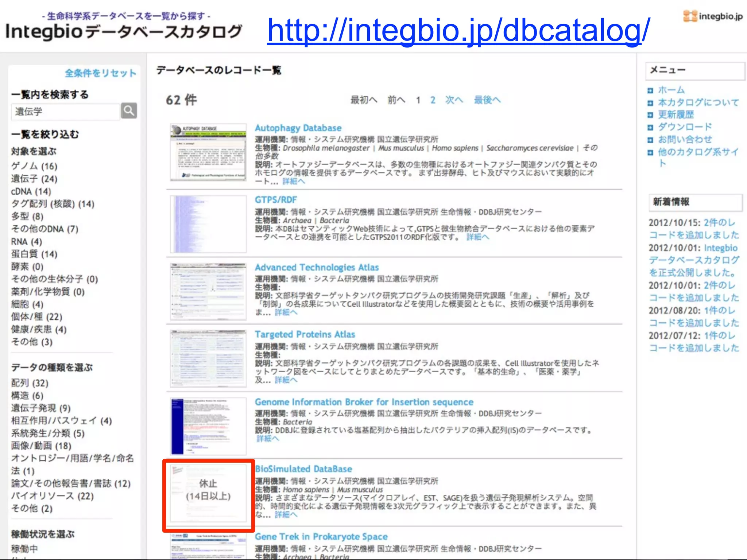Filter by operating status 稼働中
The image size is (747, 560).
click(24, 549)
